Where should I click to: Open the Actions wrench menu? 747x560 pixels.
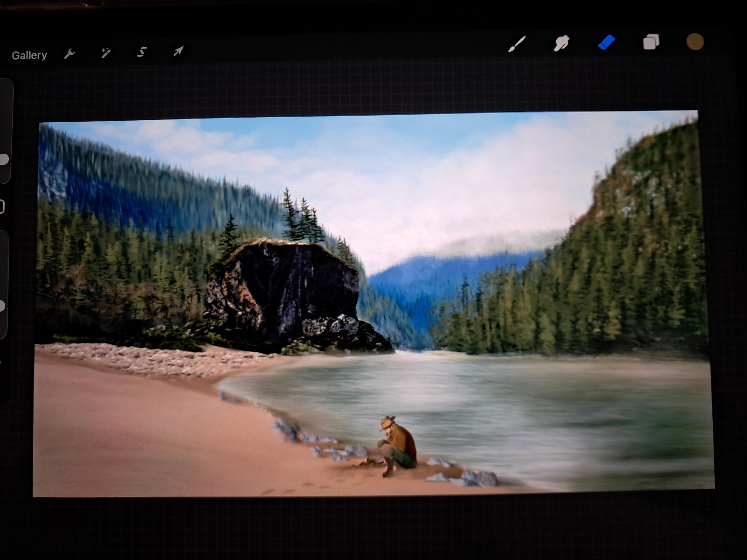pos(70,53)
